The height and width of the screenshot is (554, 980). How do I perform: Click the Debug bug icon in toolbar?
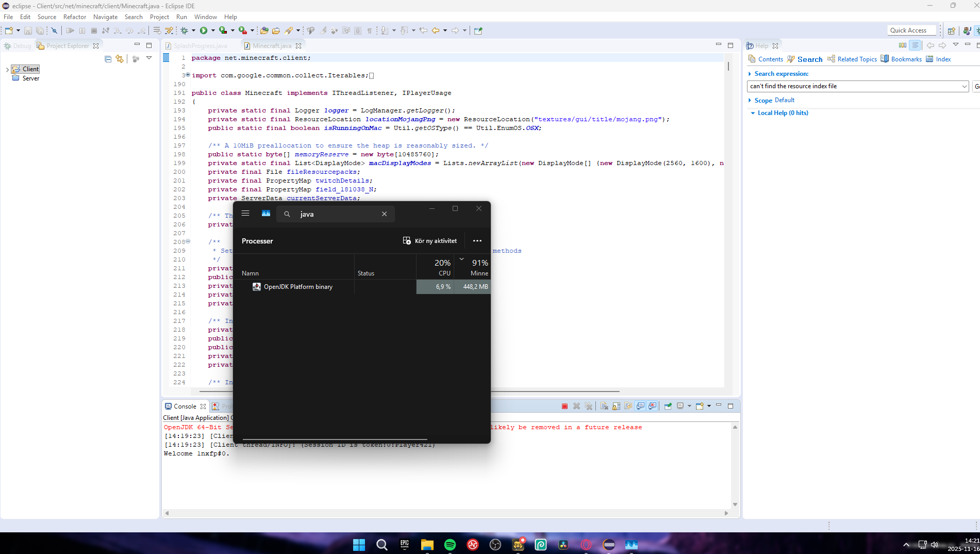185,30
